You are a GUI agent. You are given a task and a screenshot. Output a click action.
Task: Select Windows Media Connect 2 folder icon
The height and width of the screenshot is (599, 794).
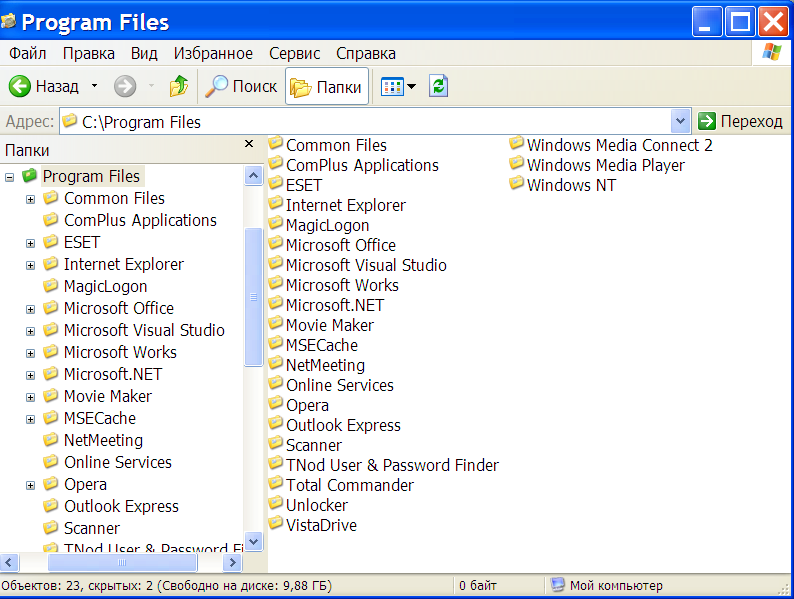point(516,144)
